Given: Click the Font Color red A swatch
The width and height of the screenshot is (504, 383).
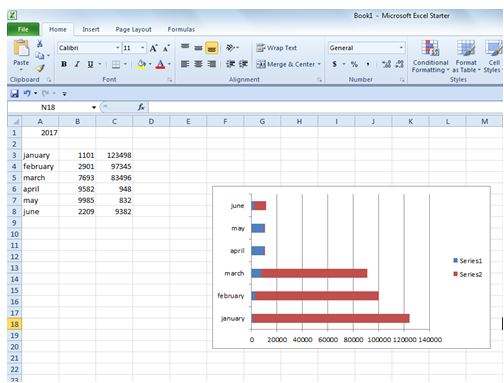Looking at the screenshot, I should click(160, 64).
